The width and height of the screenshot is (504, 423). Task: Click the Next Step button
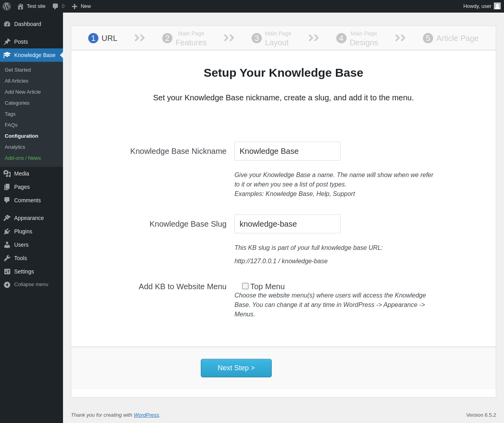[x=236, y=368]
